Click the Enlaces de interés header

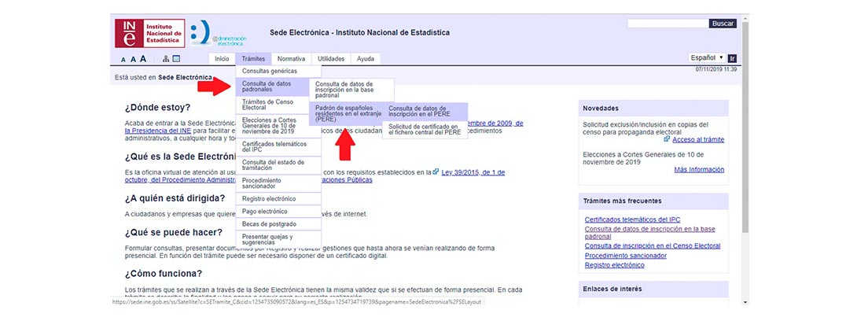(653, 289)
